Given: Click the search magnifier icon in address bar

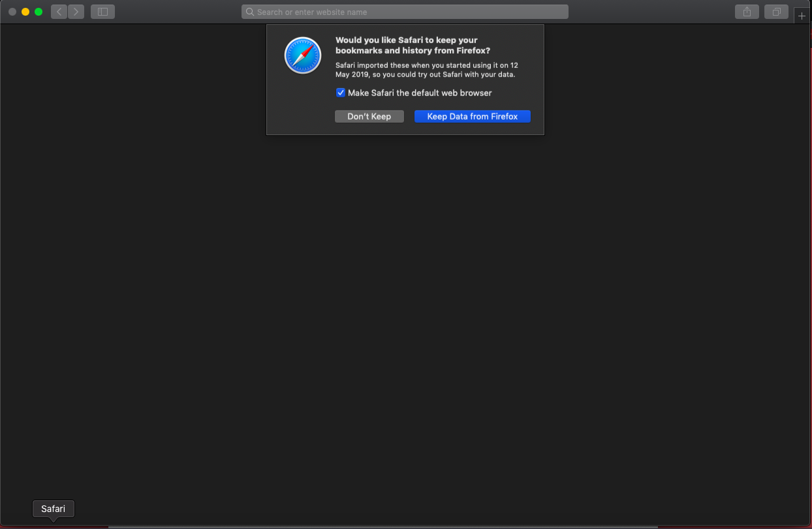Looking at the screenshot, I should pyautogui.click(x=250, y=12).
